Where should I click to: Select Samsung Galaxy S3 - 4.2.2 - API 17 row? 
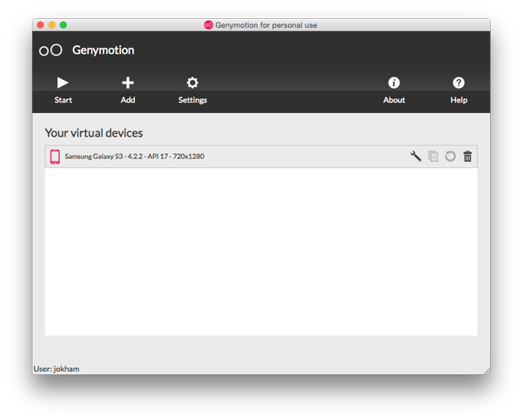click(x=261, y=157)
